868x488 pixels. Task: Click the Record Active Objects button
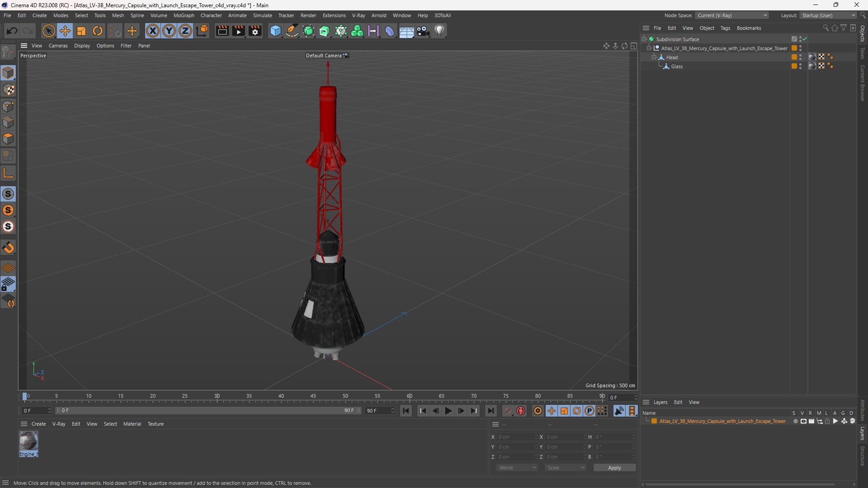coord(508,411)
